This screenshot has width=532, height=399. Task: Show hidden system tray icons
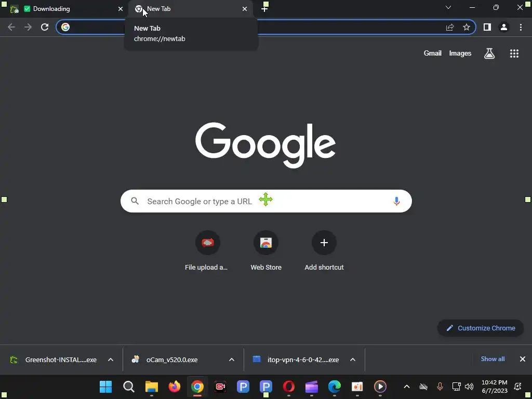[x=406, y=387]
